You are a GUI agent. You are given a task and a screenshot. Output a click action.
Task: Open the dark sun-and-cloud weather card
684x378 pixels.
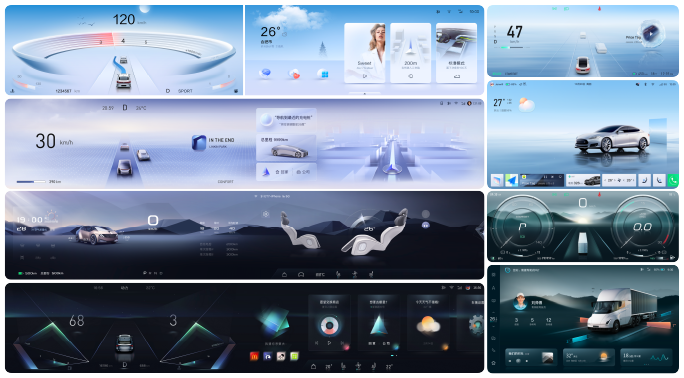[x=428, y=324]
